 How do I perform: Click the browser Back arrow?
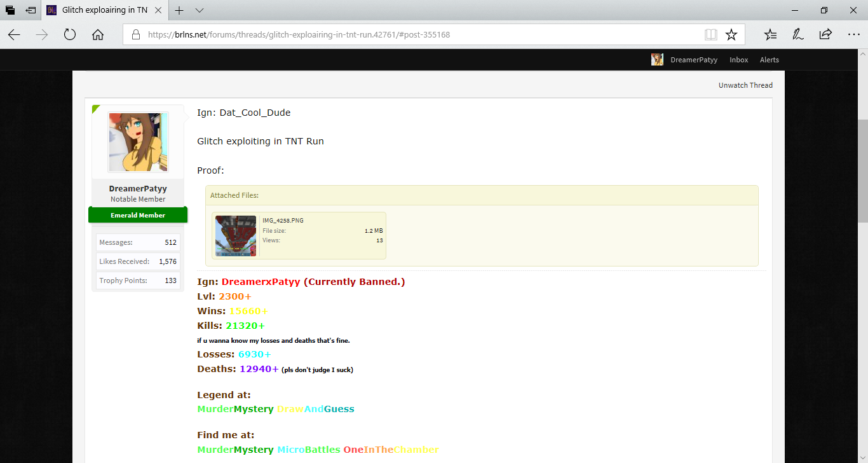pyautogui.click(x=14, y=34)
